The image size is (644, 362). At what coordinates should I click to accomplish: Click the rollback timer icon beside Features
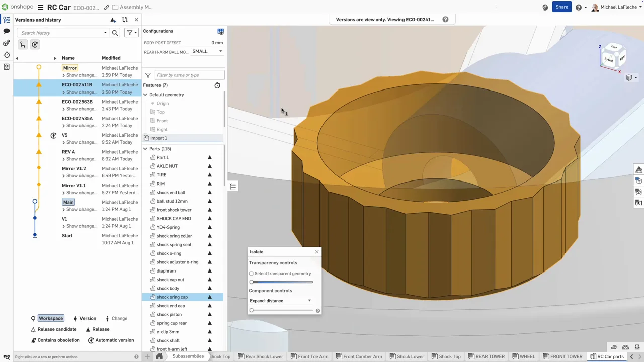pos(217,85)
